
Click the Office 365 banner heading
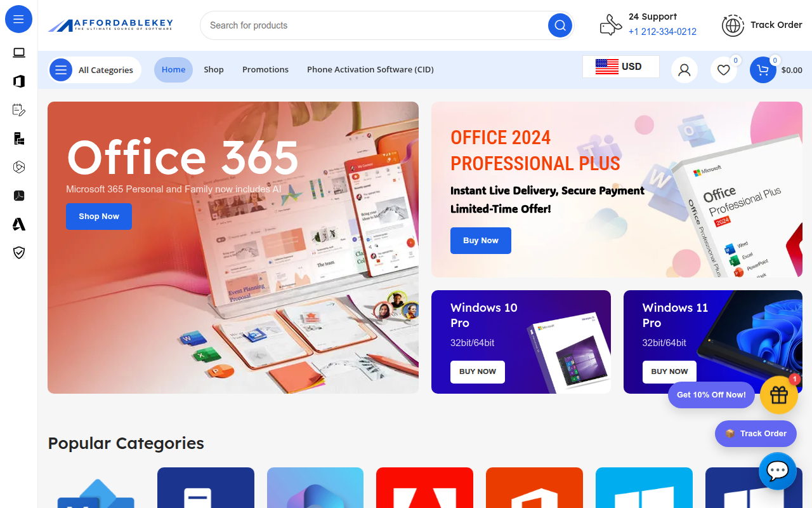183,157
